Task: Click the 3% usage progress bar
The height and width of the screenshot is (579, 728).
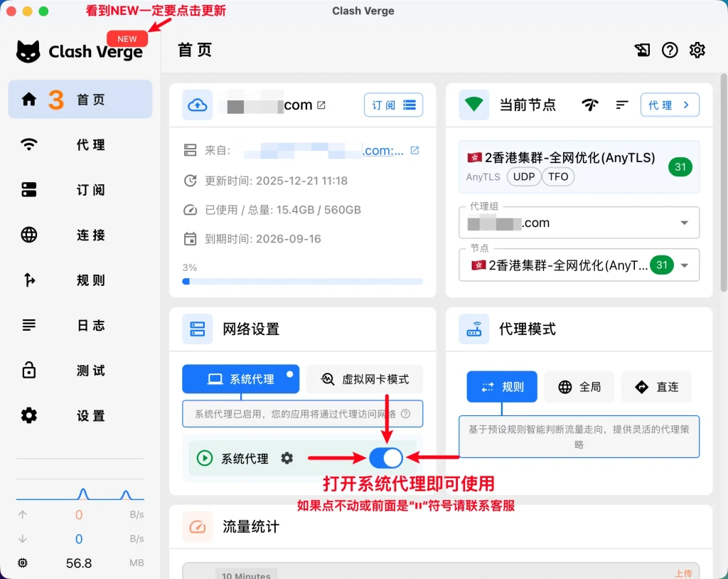Action: (x=302, y=281)
